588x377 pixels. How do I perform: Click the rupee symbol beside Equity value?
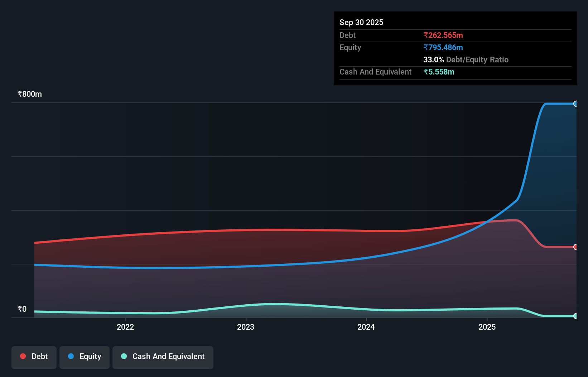point(426,47)
